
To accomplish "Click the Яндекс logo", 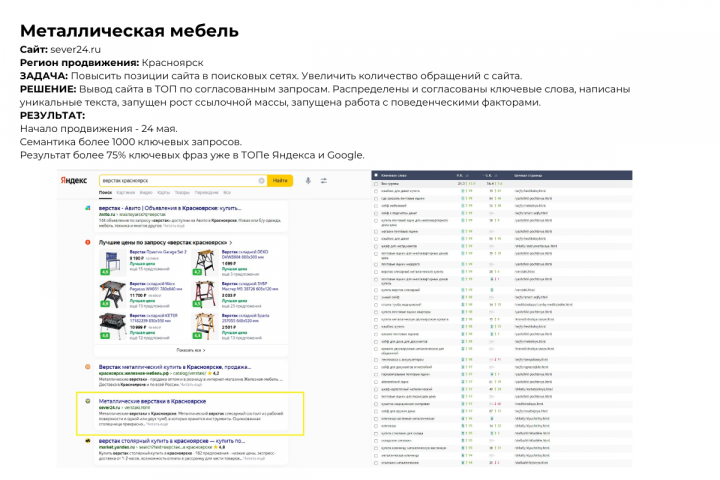I will click(73, 181).
